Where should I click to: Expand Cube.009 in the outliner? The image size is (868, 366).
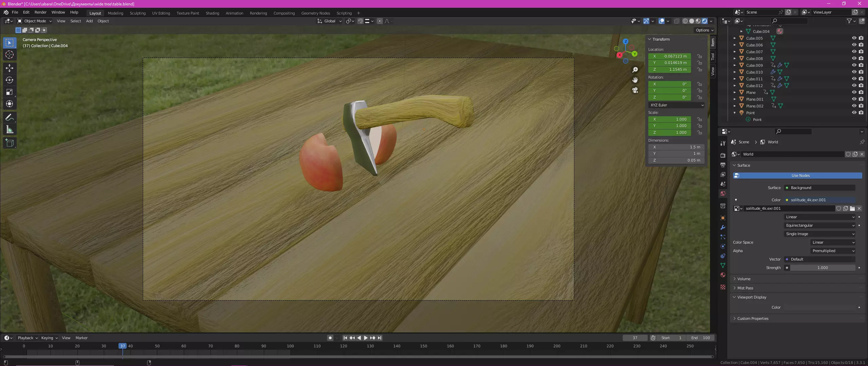pos(735,65)
